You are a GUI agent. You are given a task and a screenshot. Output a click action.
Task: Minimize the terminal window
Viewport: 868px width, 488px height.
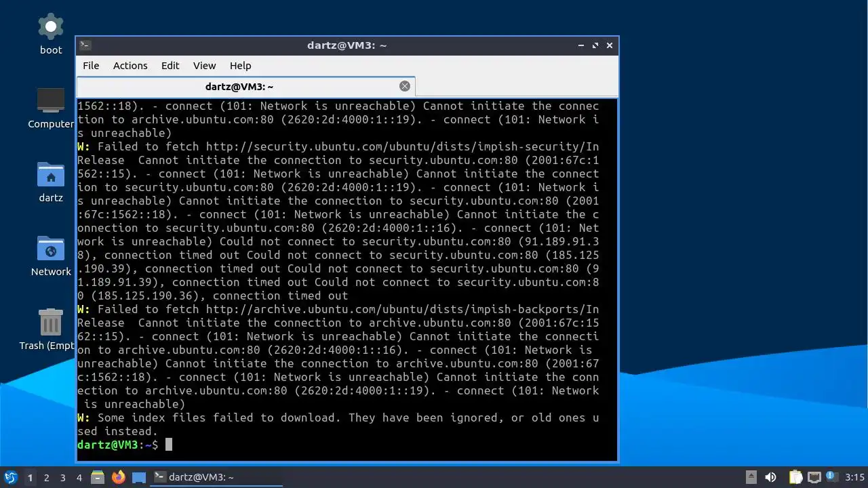pos(581,45)
